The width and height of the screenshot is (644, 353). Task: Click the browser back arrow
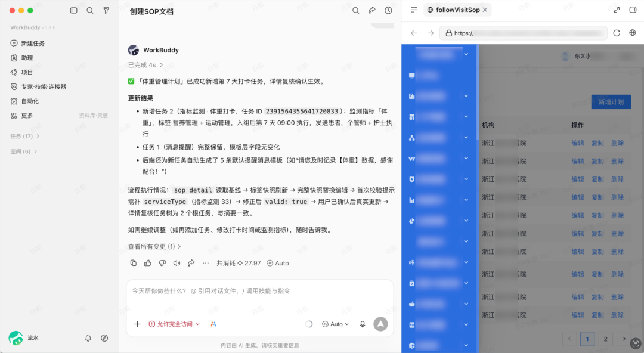coord(414,33)
